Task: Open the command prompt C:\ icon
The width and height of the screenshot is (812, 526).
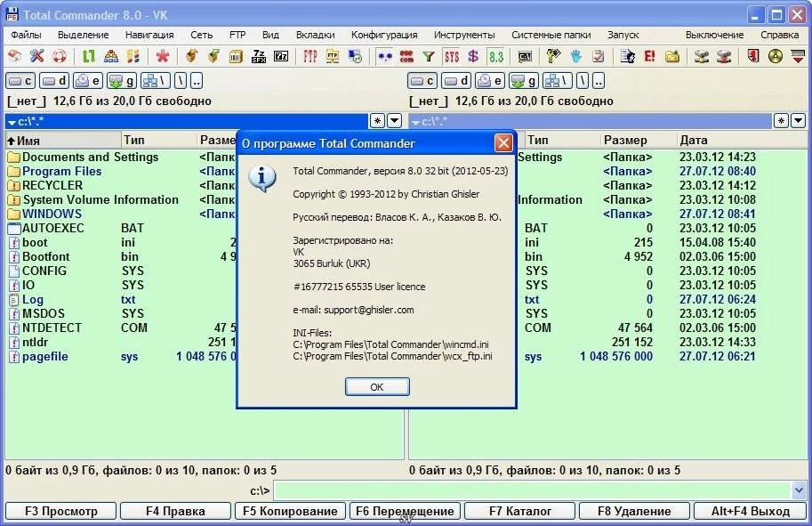Action: coord(525,56)
